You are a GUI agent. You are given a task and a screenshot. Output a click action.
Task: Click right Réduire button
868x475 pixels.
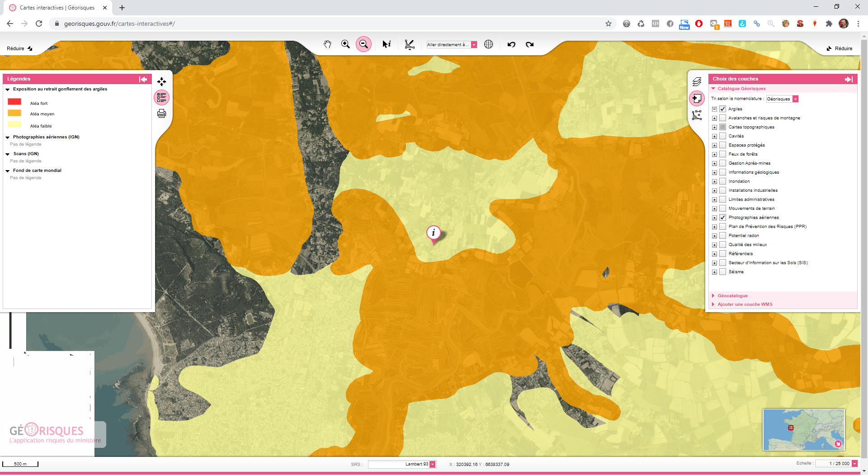(x=840, y=48)
